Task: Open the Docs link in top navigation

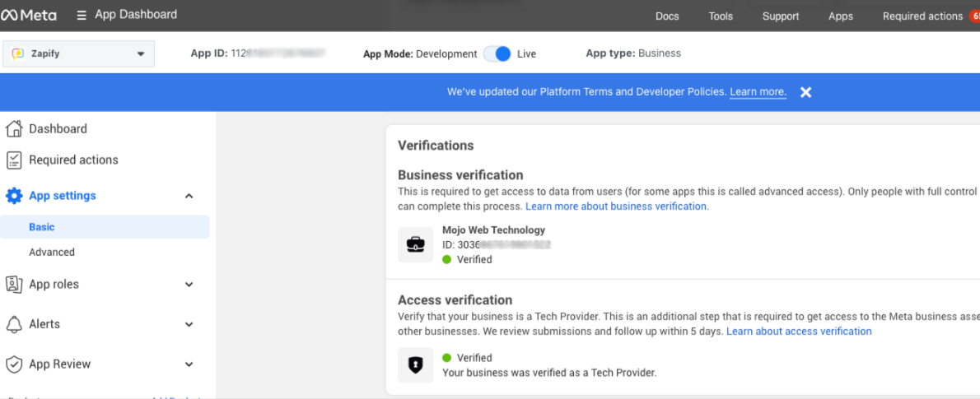Action: point(667,16)
